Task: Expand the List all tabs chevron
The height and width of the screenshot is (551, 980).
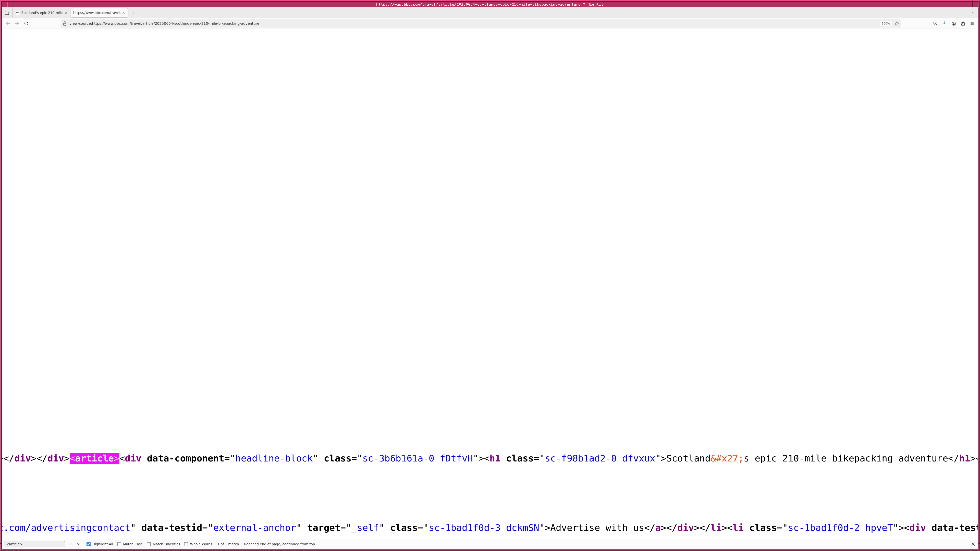Action: pos(973,13)
